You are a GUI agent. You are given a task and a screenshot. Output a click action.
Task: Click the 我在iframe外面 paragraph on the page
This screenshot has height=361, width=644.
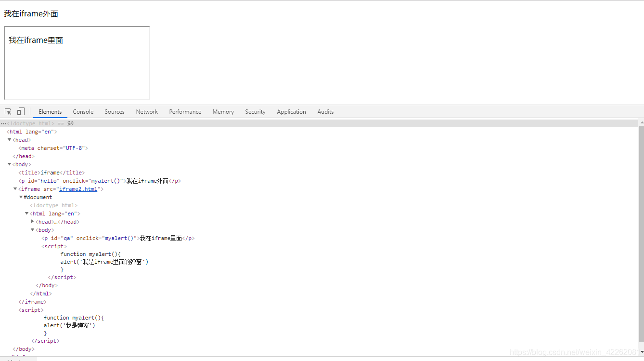point(31,14)
